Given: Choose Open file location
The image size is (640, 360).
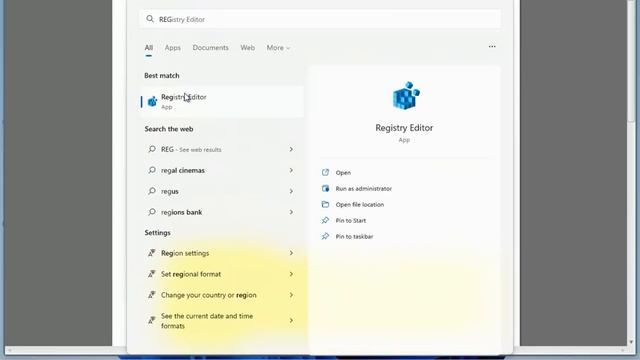Looking at the screenshot, I should tap(360, 204).
